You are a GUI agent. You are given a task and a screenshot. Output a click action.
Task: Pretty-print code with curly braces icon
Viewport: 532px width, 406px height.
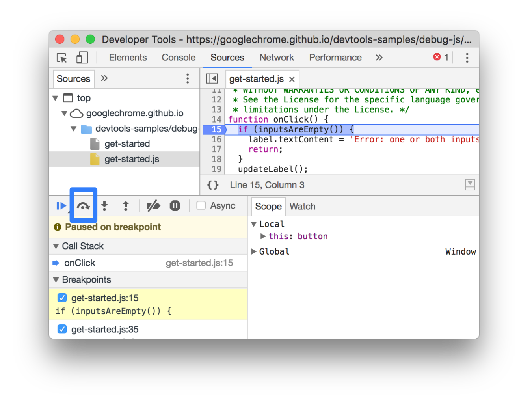coord(213,185)
